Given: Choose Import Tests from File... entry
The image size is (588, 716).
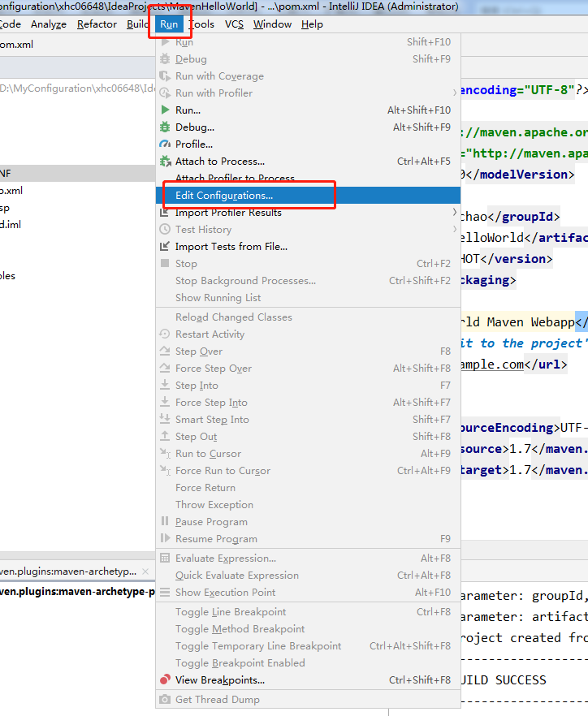Looking at the screenshot, I should point(308,247).
